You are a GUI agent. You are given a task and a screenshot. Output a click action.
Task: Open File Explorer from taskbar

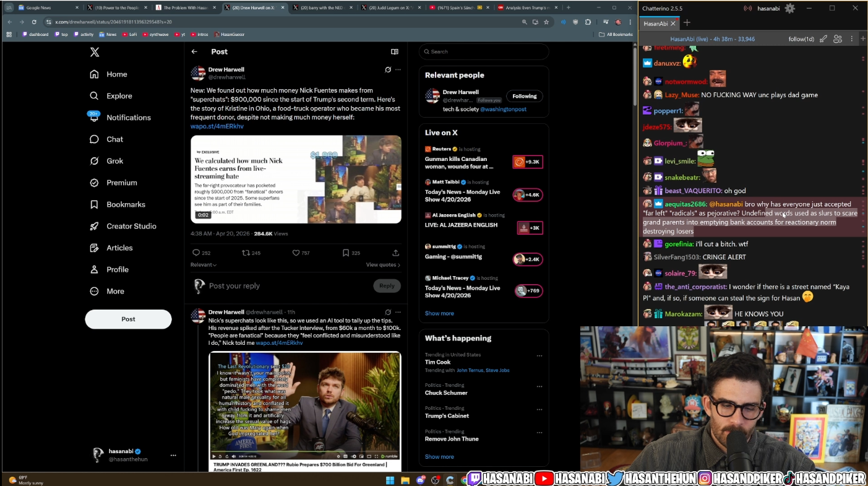(x=405, y=480)
